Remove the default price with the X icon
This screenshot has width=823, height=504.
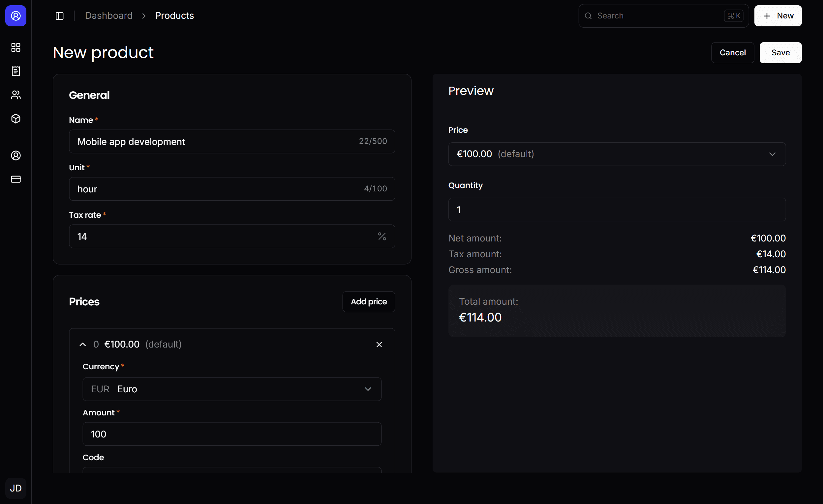tap(379, 344)
